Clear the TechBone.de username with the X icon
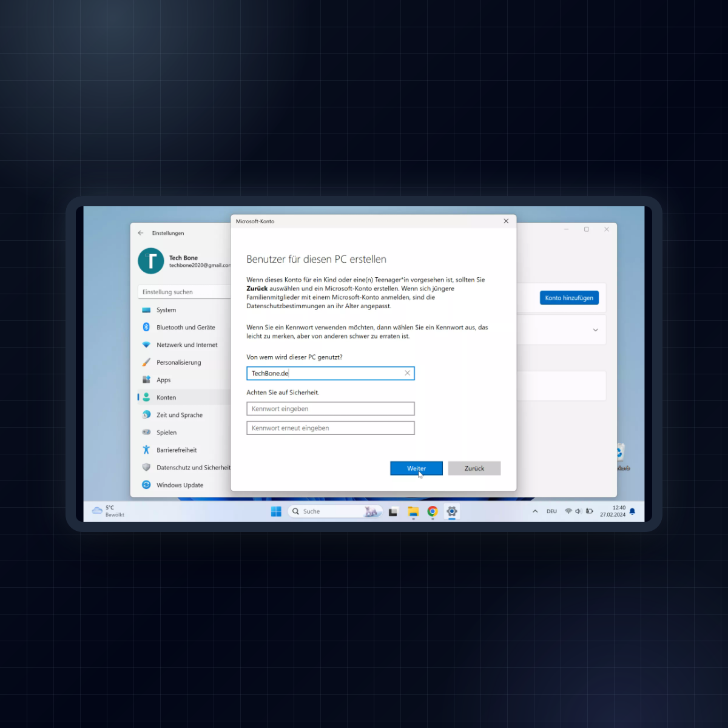The width and height of the screenshot is (728, 728). coord(408,373)
